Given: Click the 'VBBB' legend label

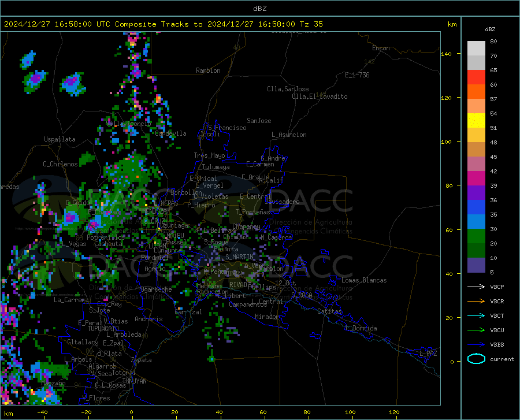Looking at the screenshot, I should [497, 345].
